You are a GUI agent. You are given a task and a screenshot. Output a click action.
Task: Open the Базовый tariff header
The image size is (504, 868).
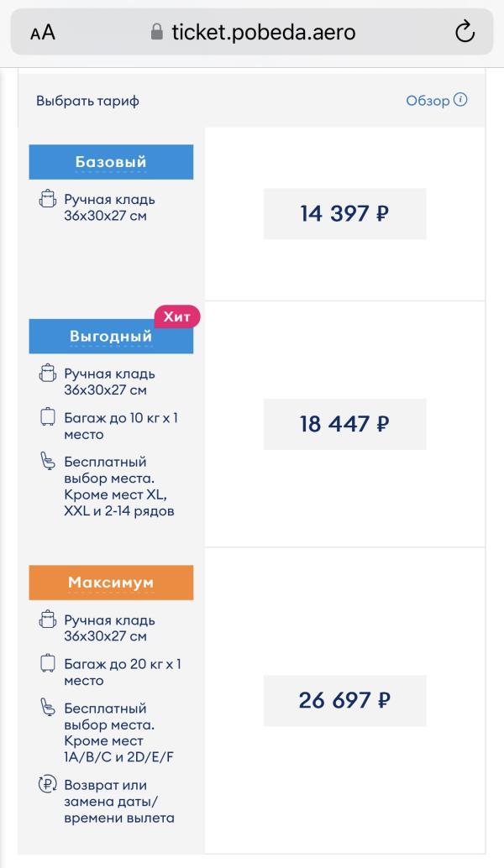pyautogui.click(x=111, y=162)
